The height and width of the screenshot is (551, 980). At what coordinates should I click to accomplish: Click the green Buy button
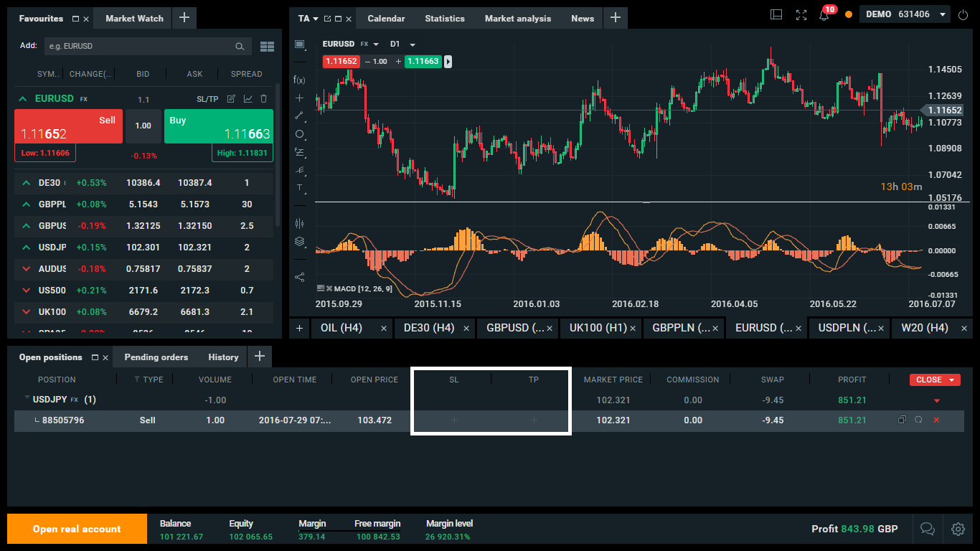tap(218, 126)
